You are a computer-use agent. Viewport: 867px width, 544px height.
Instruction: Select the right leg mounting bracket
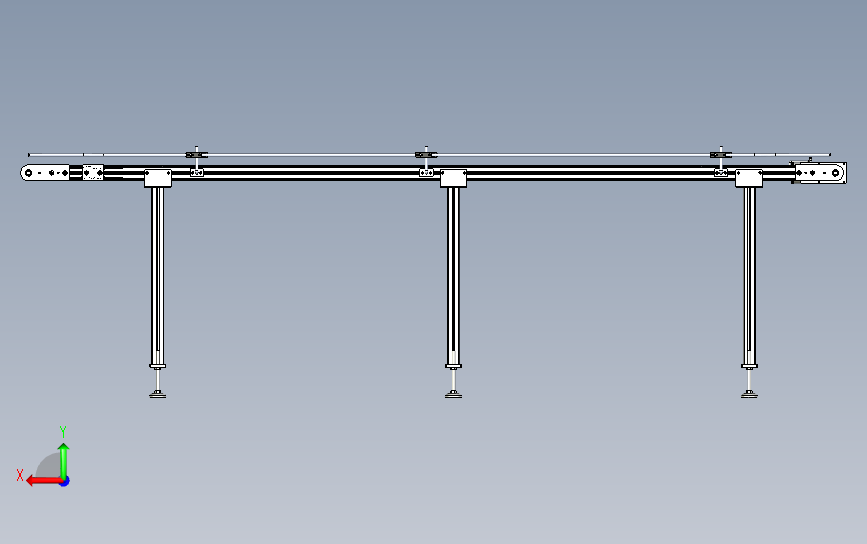tap(749, 179)
